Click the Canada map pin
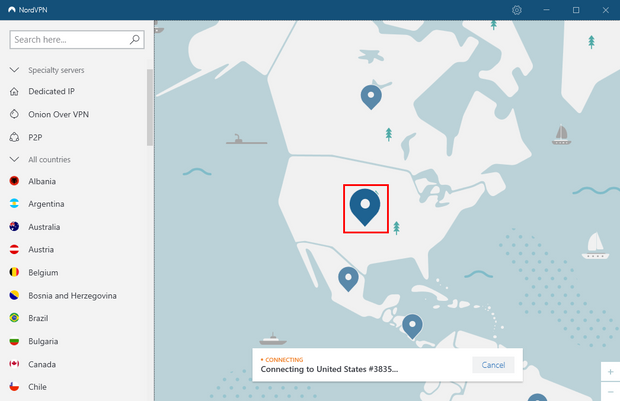620x401 pixels. [371, 97]
